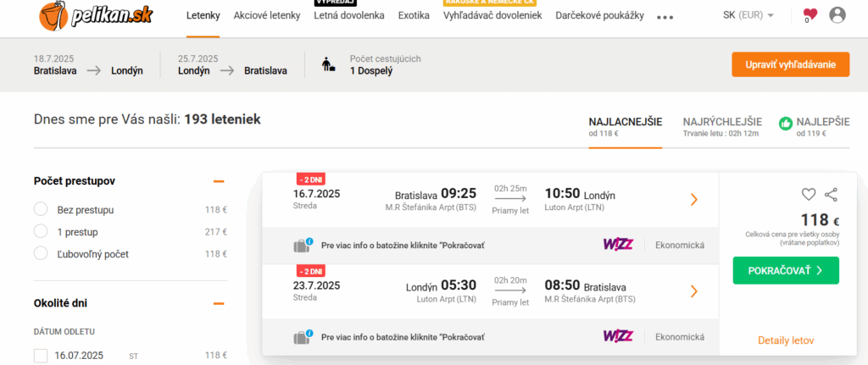Share this flight offer
Viewport: 868px width, 365px height.
tap(831, 194)
